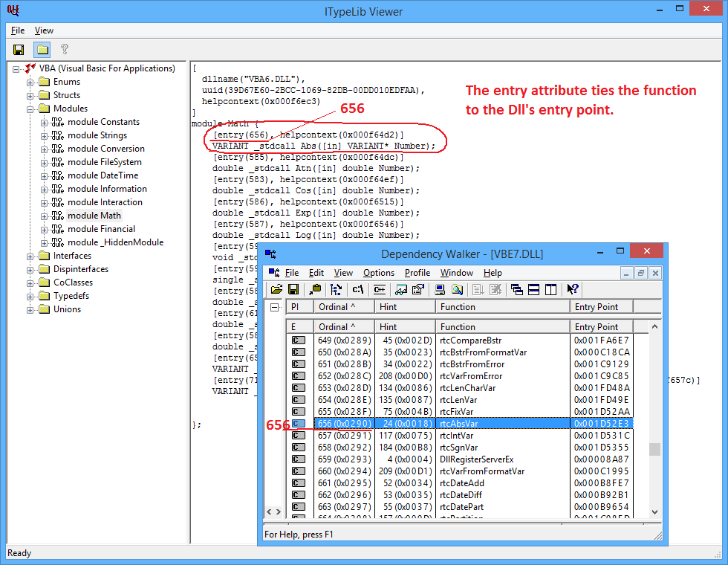This screenshot has width=728, height=565.
Task: Maximize the Dependency Walker window
Action: [620, 251]
